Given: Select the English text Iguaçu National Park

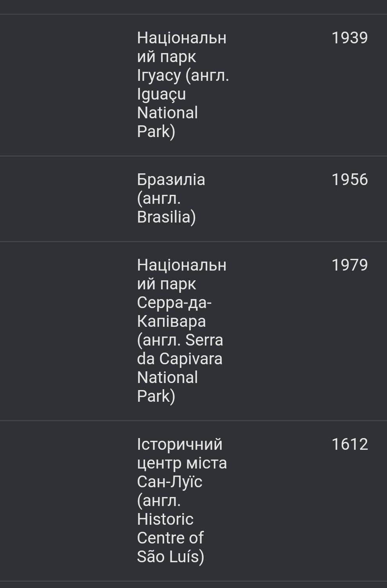Looking at the screenshot, I should 167,112.
